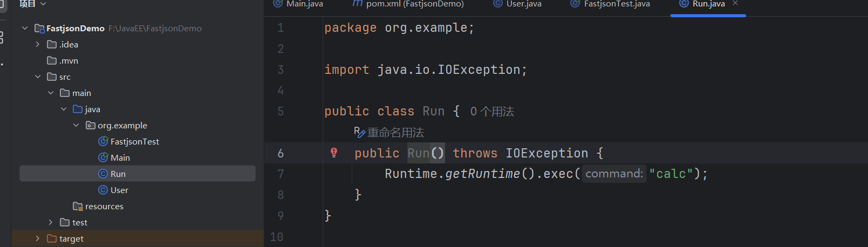Click line number 1 in the gutter
The height and width of the screenshot is (247, 868).
(281, 28)
